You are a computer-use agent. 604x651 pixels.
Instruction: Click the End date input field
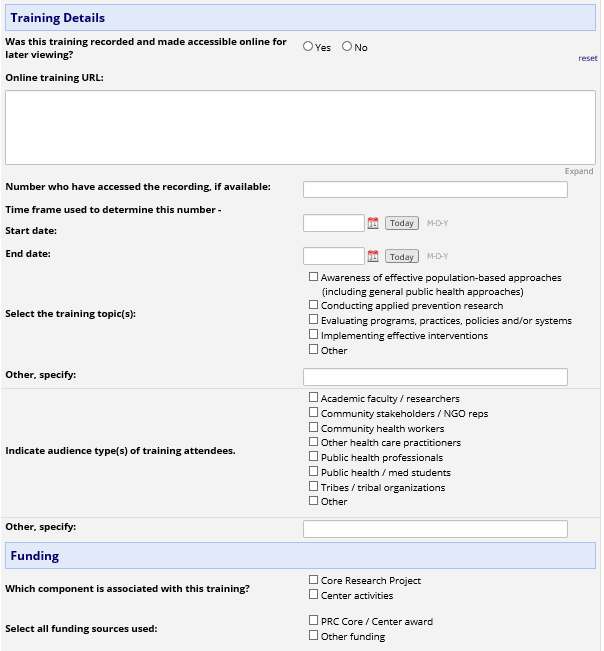point(333,256)
